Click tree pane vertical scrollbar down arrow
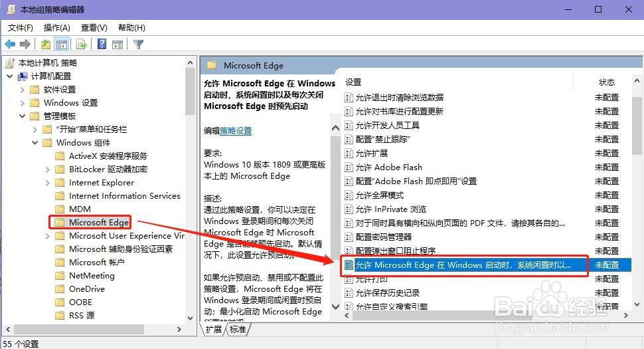The width and height of the screenshot is (644, 349). point(190,318)
